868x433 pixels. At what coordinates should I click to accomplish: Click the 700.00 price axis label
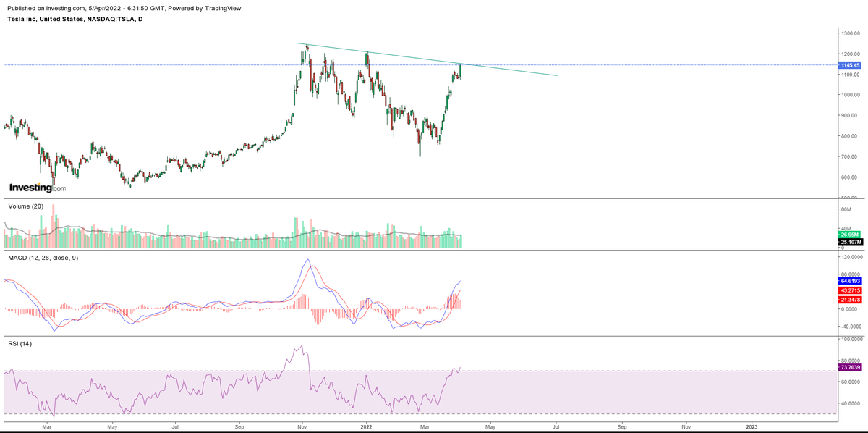tap(850, 157)
